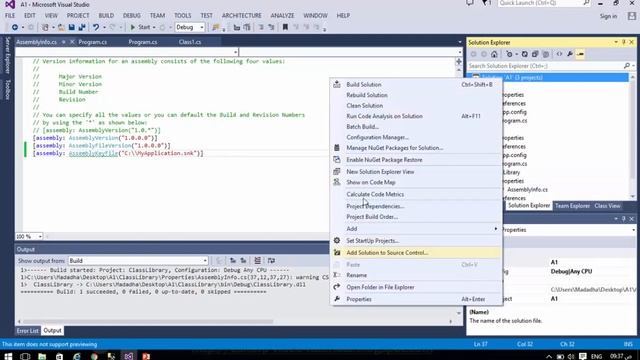Switch to the Error List tab
Screen dimensions: 640x360
[x=28, y=331]
